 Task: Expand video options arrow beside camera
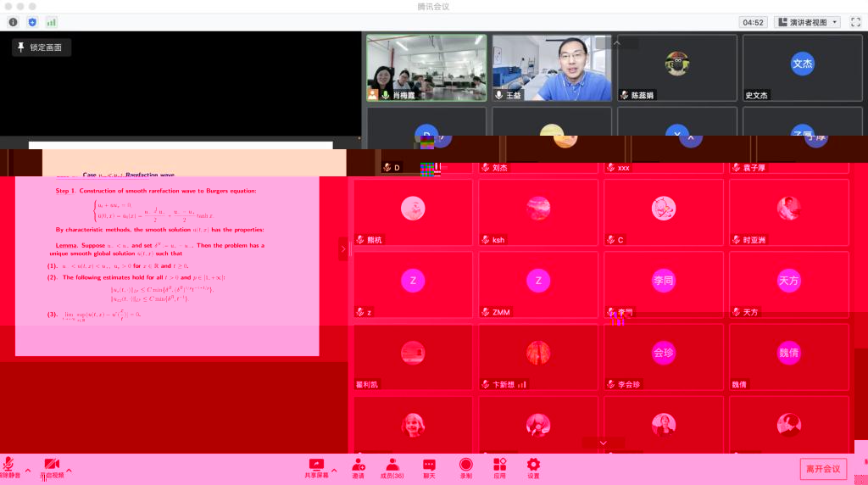[x=70, y=470]
